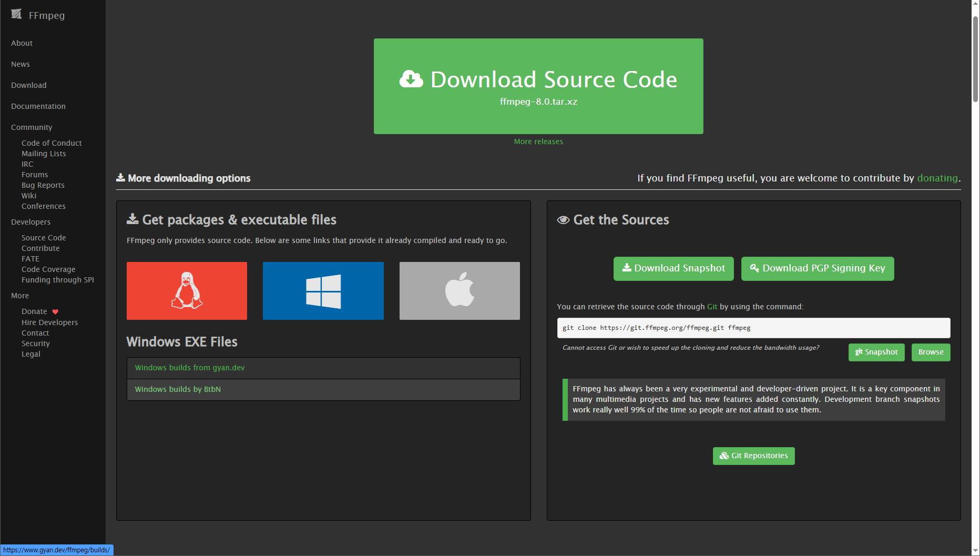Open the Git Repositories button
The image size is (980, 556).
pyautogui.click(x=753, y=456)
